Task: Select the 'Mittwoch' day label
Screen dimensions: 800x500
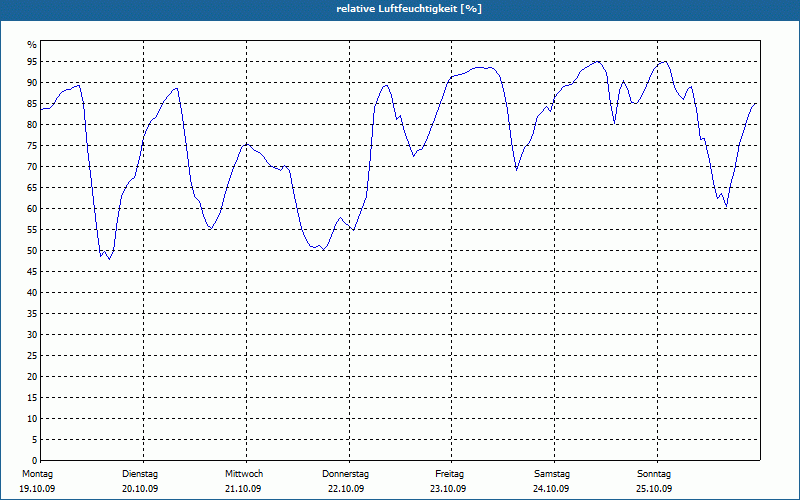Action: pyautogui.click(x=244, y=474)
